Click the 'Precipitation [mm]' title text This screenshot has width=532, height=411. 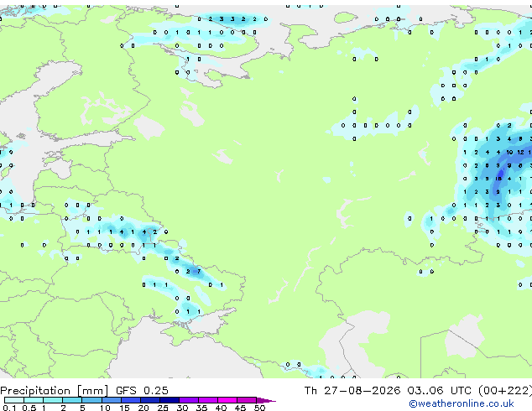(55, 391)
